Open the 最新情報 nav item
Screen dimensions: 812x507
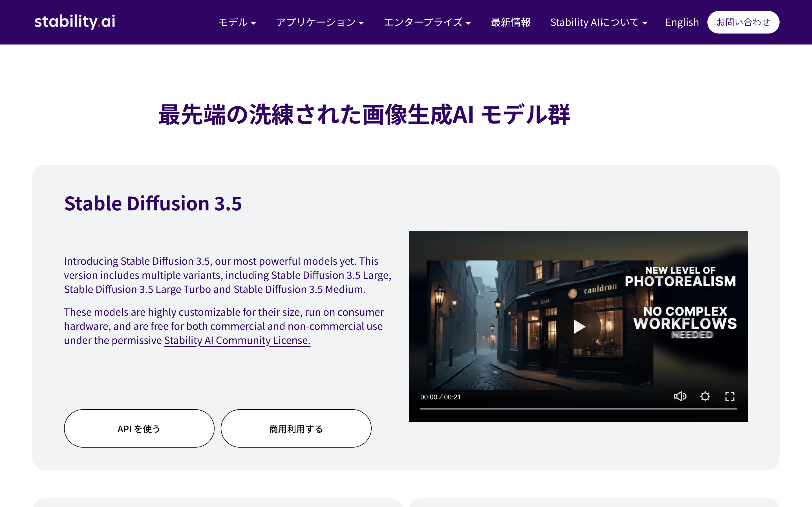point(510,23)
